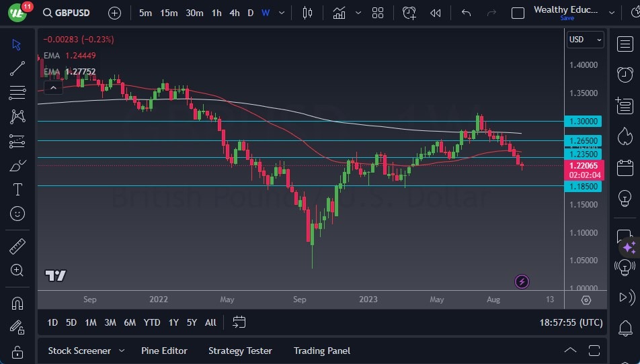
Task: Switch to the 4h timeframe
Action: (x=234, y=13)
